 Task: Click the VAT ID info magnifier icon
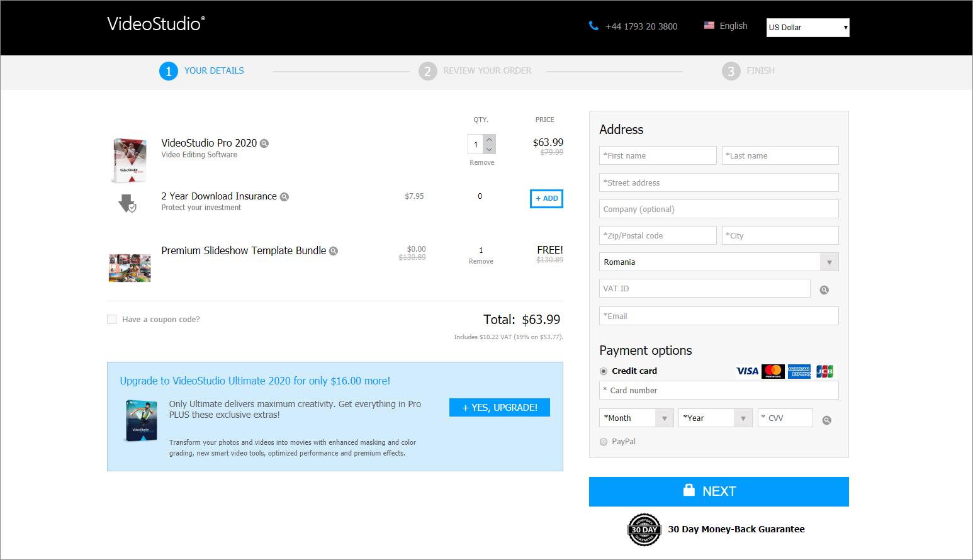(x=824, y=290)
